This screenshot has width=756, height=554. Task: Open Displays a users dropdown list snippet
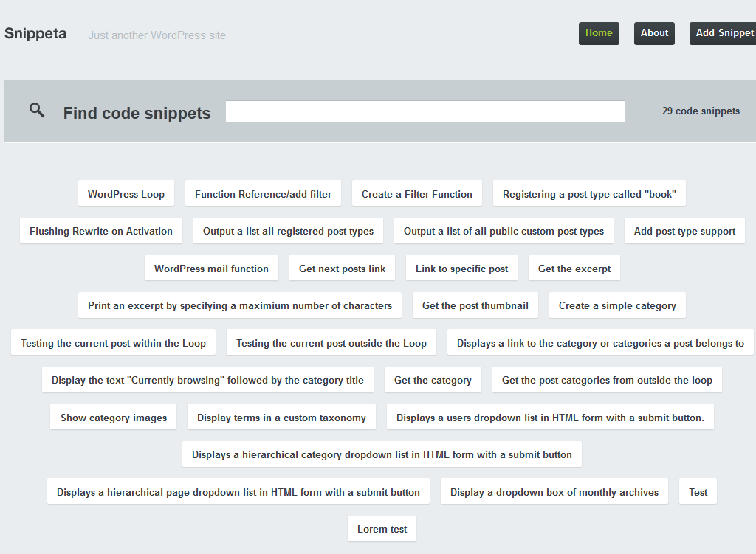550,418
